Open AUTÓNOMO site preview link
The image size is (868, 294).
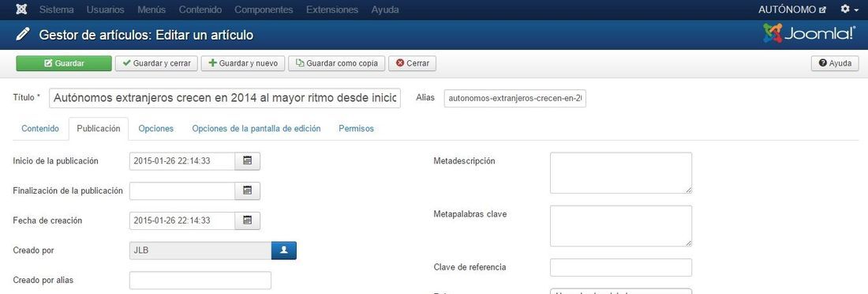[792, 9]
